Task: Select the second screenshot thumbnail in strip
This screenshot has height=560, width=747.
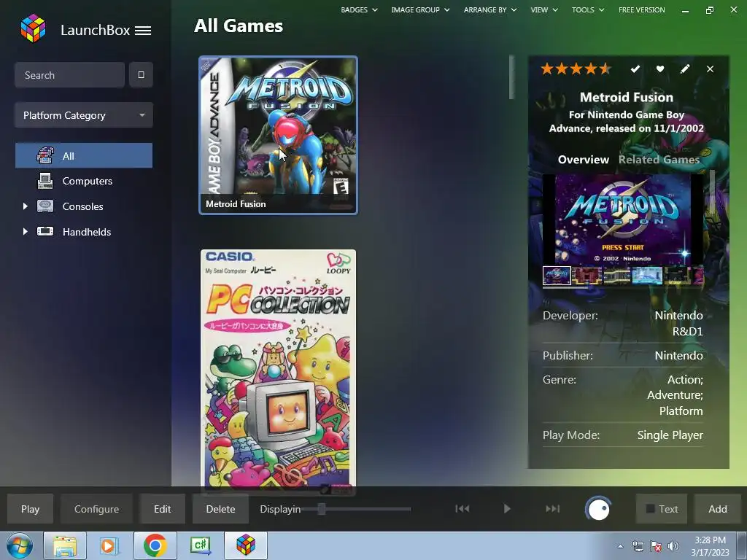Action: click(x=587, y=275)
